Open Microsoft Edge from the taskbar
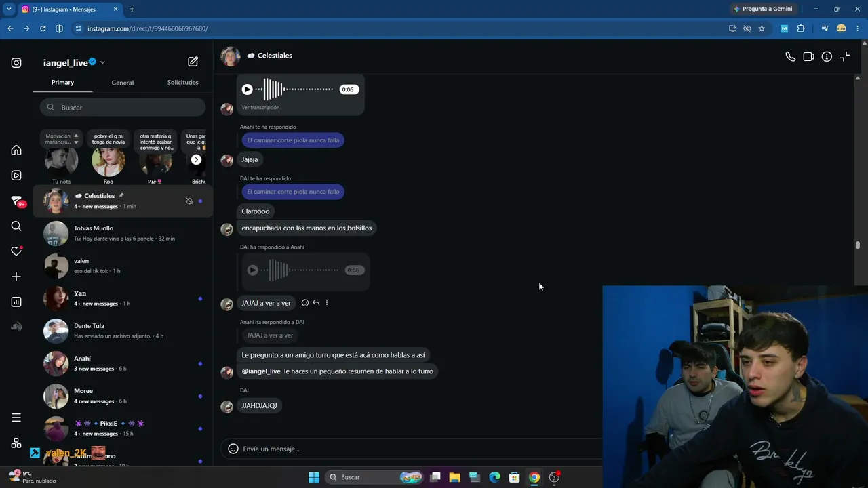Screen dimensions: 868x488 coord(494,477)
